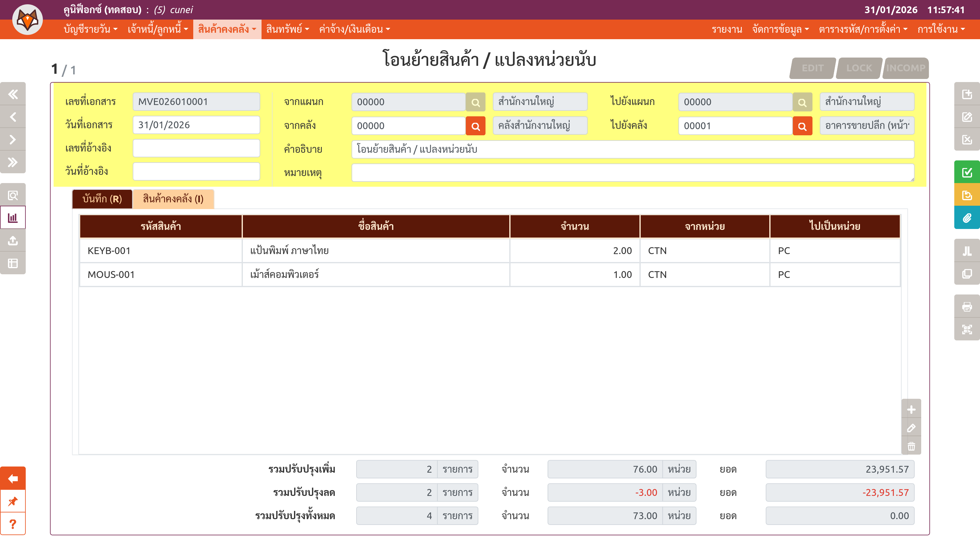Open the paperclip attachment icon
The height and width of the screenshot is (551, 980).
[967, 218]
